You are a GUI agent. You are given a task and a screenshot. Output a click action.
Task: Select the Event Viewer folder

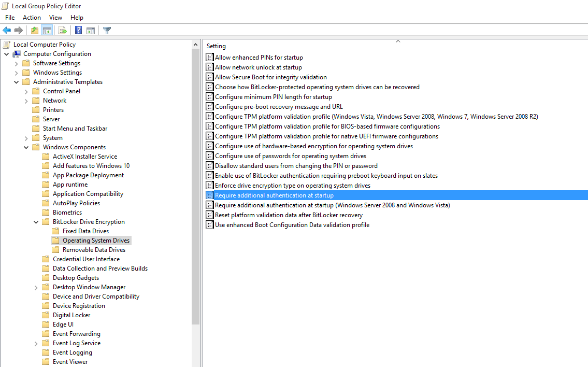coord(70,362)
